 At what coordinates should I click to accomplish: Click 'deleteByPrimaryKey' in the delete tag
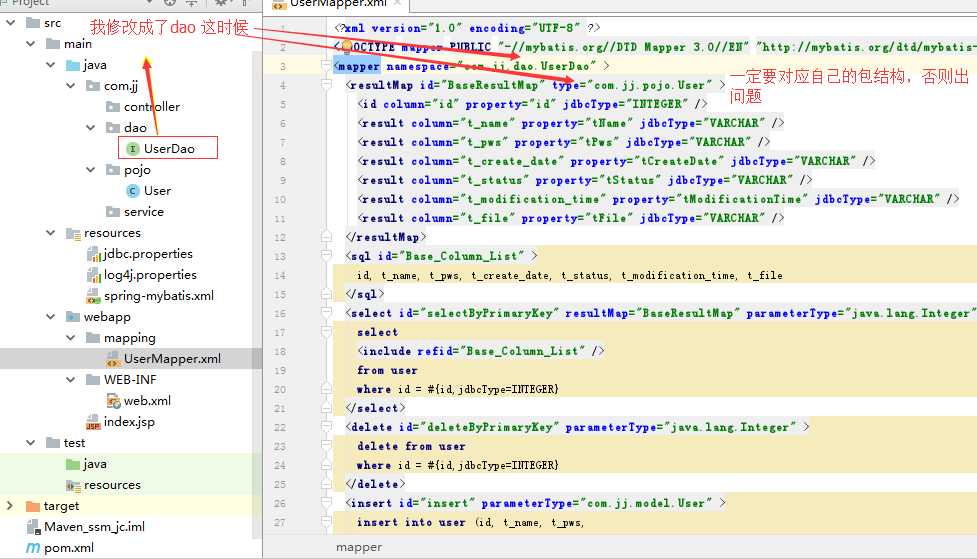click(488, 428)
